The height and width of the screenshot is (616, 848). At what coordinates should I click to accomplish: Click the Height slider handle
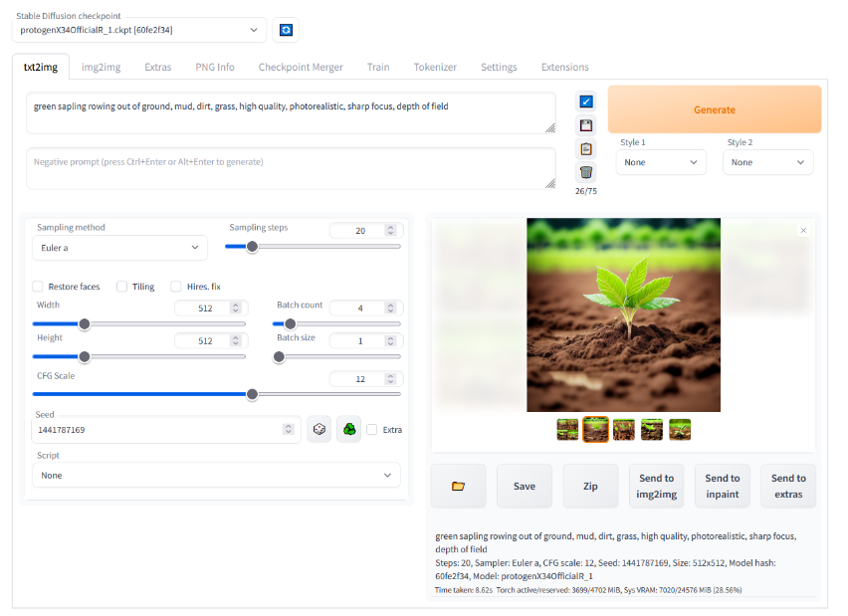85,357
